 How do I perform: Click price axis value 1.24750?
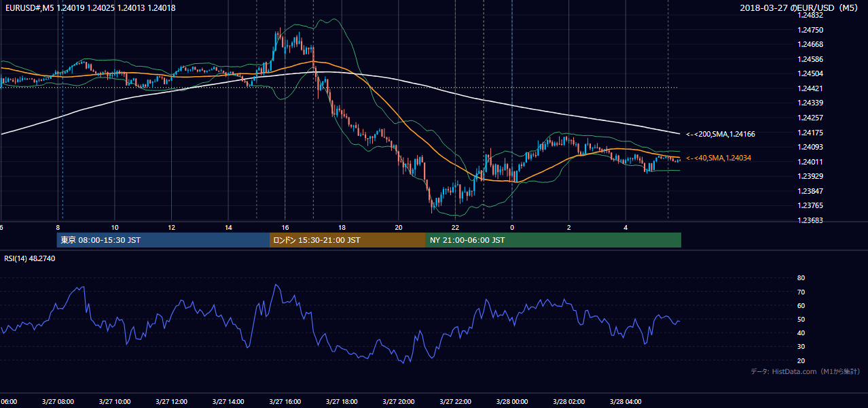point(810,30)
